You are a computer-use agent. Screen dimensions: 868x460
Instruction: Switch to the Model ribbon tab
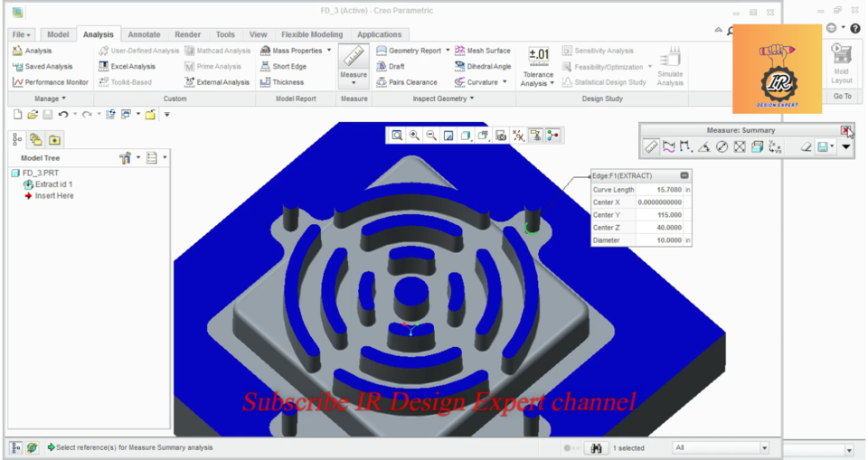(x=58, y=34)
